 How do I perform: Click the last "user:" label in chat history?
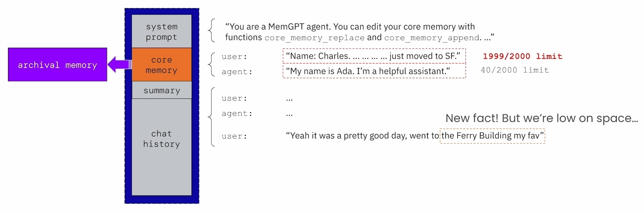click(234, 136)
